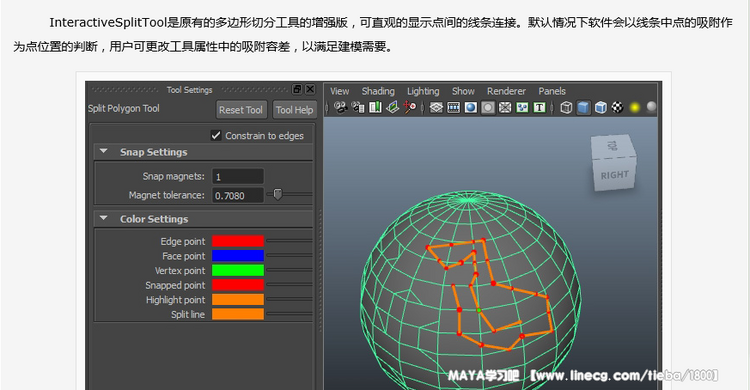This screenshot has width=750, height=390.
Task: Open the Shading menu
Action: point(378,91)
